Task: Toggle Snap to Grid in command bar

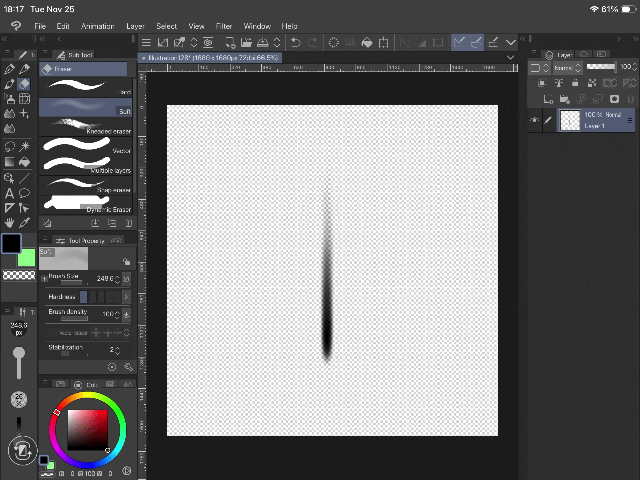Action: click(493, 42)
